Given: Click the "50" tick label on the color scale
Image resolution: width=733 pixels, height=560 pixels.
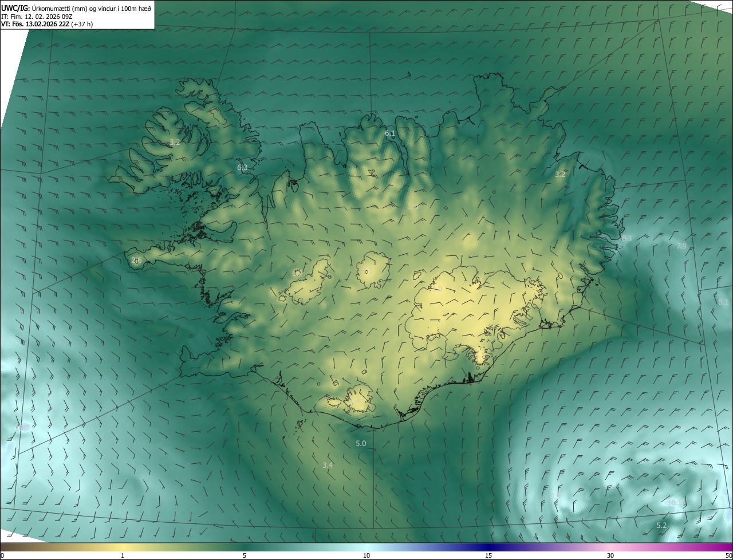Looking at the screenshot, I should coord(728,555).
